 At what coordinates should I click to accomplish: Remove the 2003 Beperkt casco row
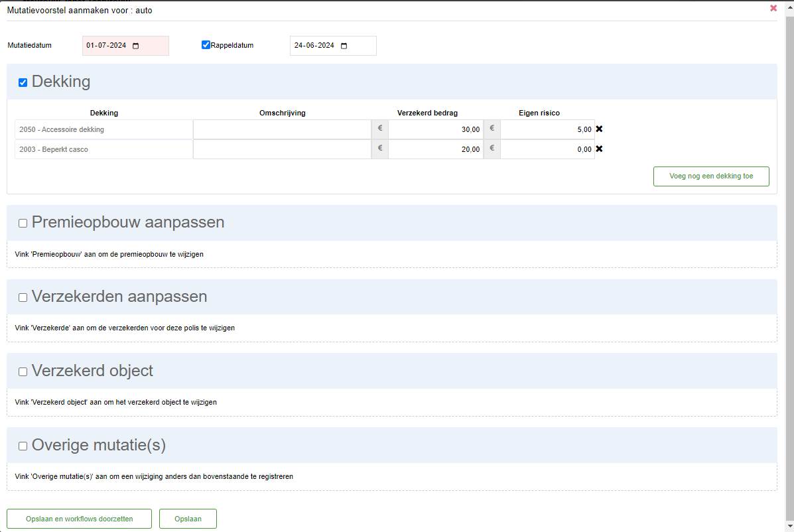tap(599, 149)
